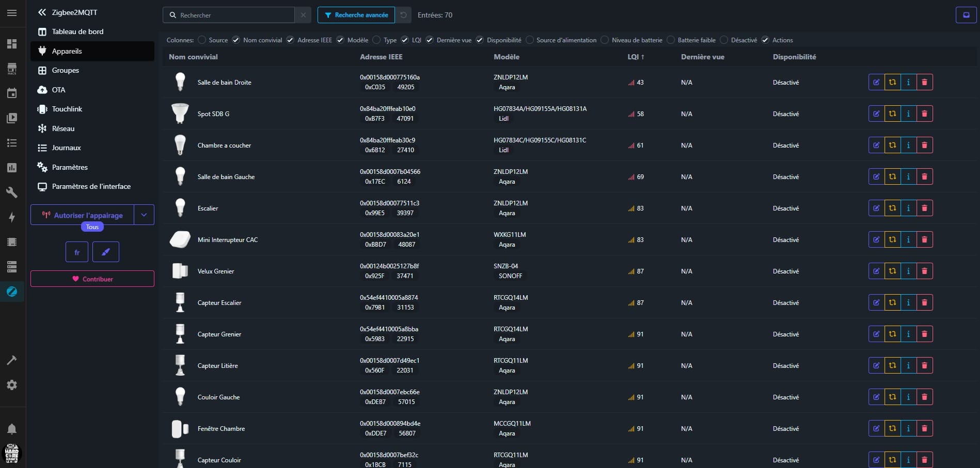Expand the Autoriser l'appairage dropdown arrow
This screenshot has height=468, width=980.
144,215
